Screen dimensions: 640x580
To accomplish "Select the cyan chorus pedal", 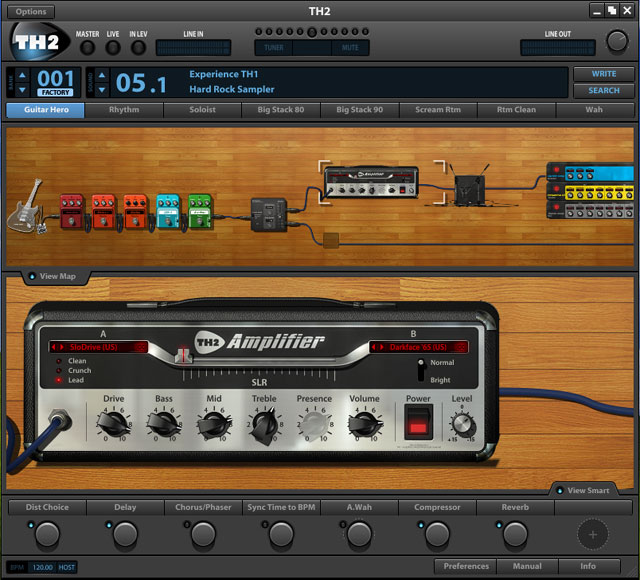I will (168, 211).
